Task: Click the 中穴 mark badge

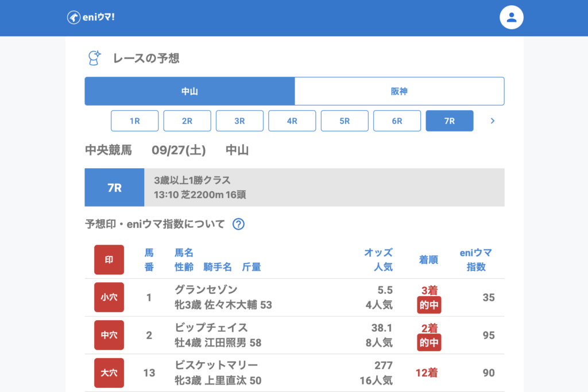Action: click(x=109, y=335)
